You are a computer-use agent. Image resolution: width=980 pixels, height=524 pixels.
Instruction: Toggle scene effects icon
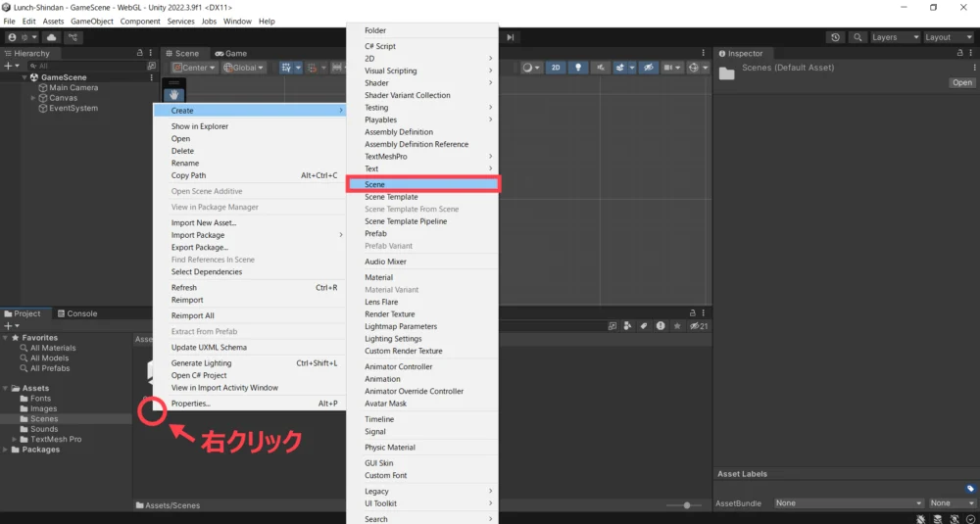(x=620, y=68)
